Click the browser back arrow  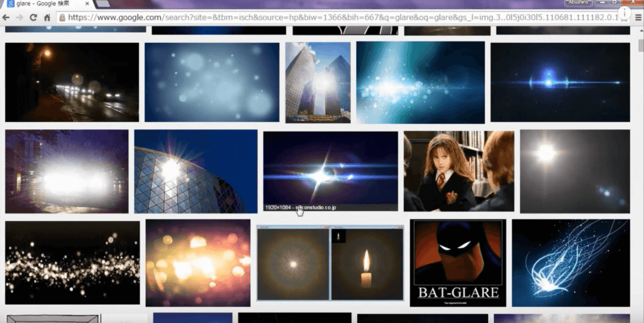(x=6, y=18)
